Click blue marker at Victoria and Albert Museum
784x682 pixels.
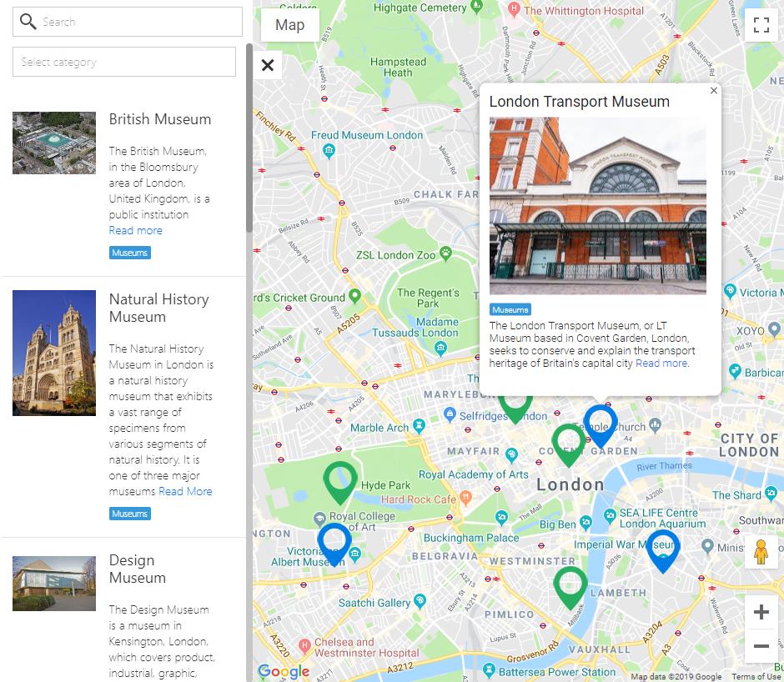click(334, 544)
